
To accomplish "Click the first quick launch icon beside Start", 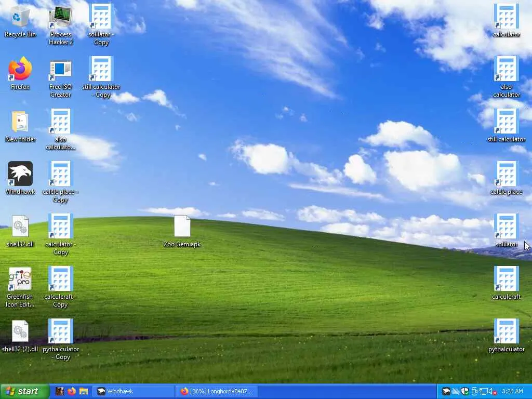I will point(60,391).
